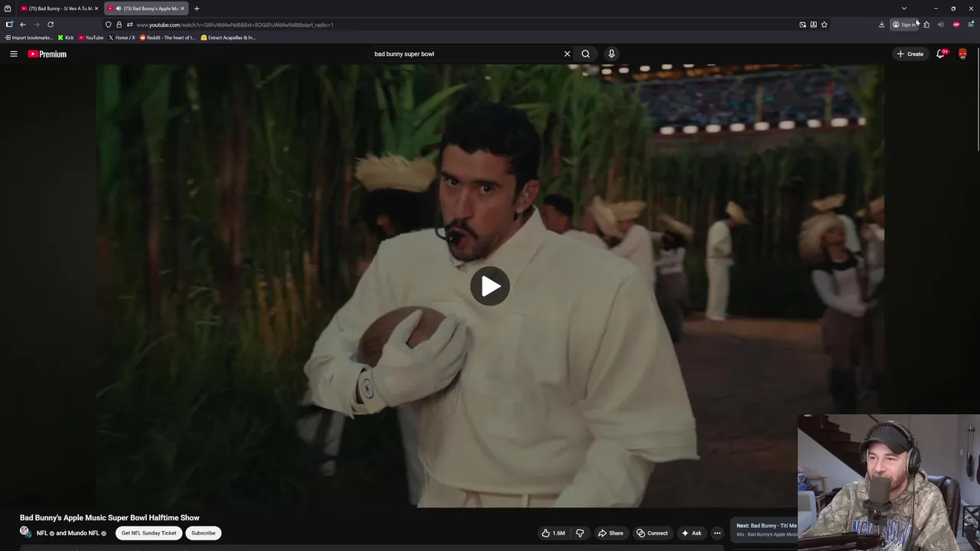List all tabs dropdown arrow

pyautogui.click(x=904, y=8)
